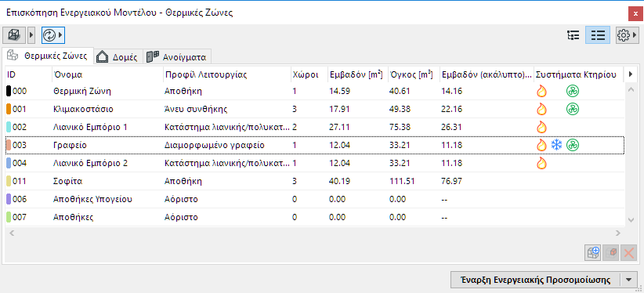The width and height of the screenshot is (644, 293).
Task: Click the yellow color swatch of zone 011
Action: (9, 181)
